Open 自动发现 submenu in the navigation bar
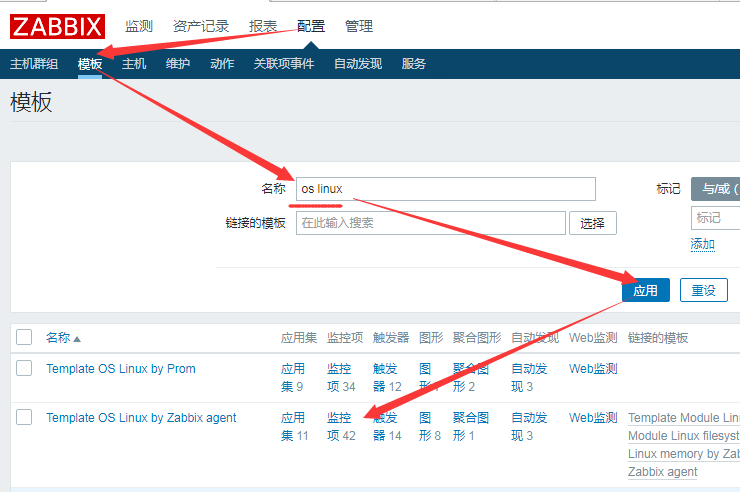Viewport: 740px width, 492px height. point(358,64)
